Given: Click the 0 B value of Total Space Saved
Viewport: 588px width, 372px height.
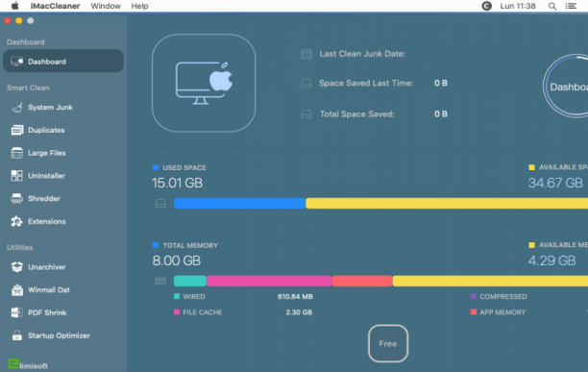Looking at the screenshot, I should 441,114.
